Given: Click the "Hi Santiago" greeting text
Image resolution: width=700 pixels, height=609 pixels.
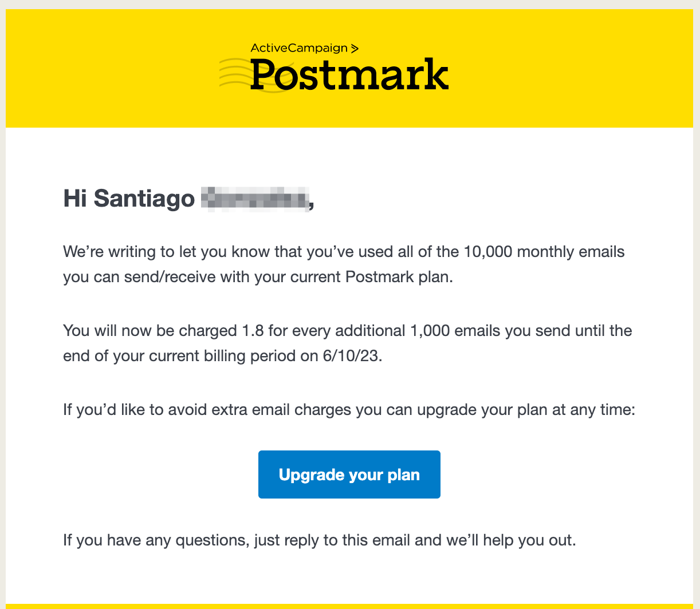Looking at the screenshot, I should coord(129,199).
